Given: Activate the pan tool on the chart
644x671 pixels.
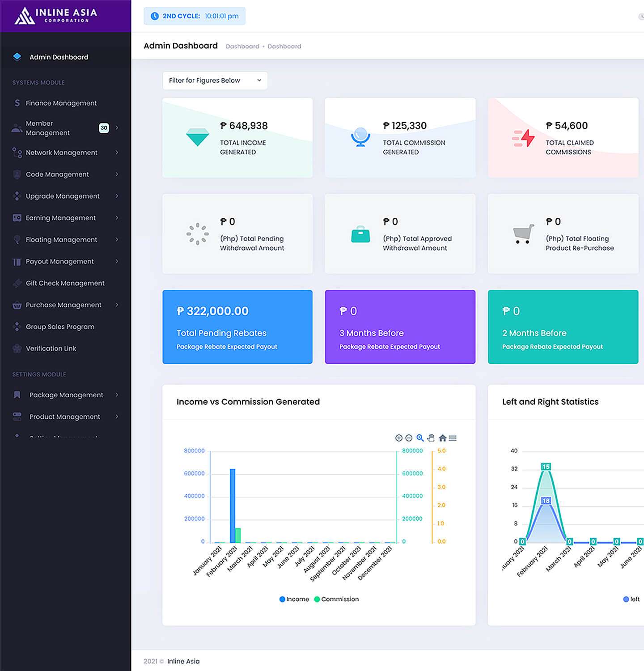Looking at the screenshot, I should coord(431,438).
